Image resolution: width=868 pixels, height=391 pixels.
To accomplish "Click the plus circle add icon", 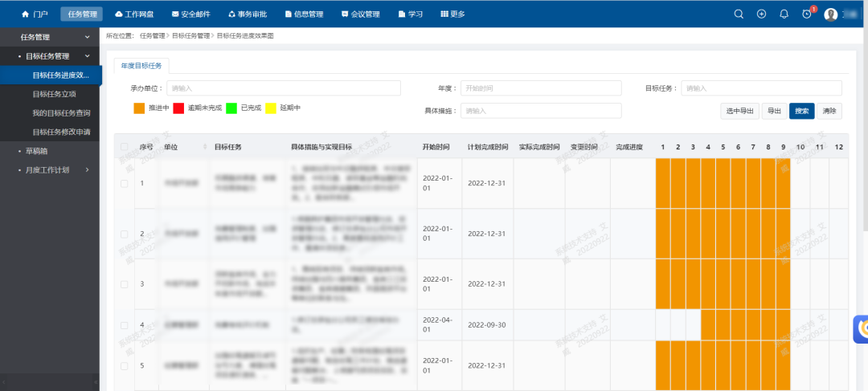I will (x=761, y=14).
